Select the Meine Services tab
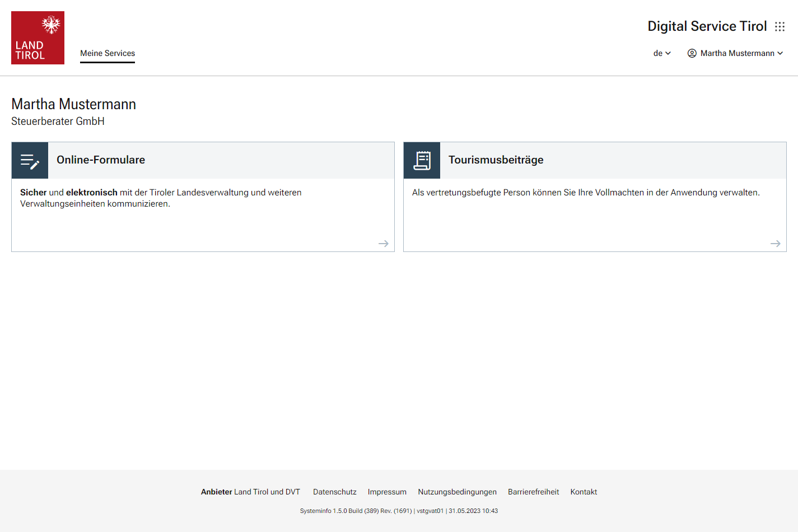Viewport: 798px width, 532px height. click(x=108, y=53)
